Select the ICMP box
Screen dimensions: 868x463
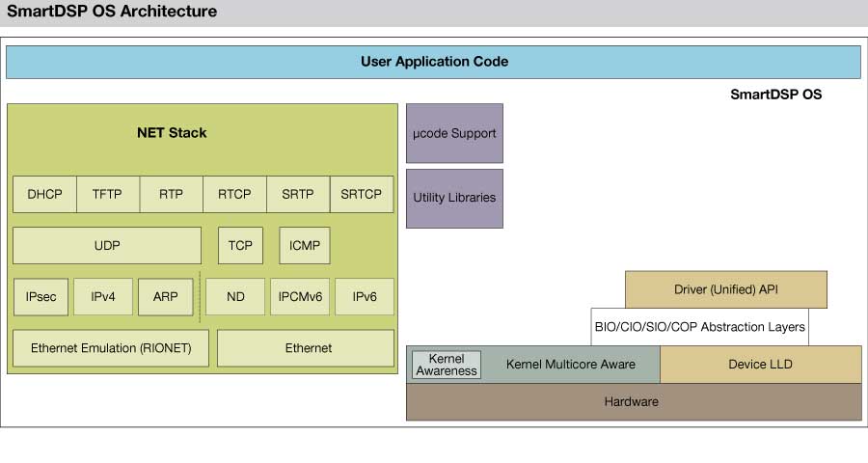coord(305,246)
